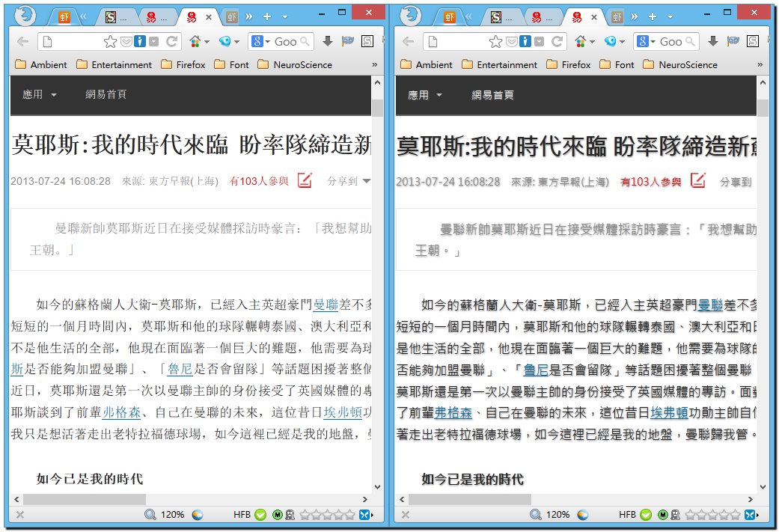
Task: Open the blue eye tool icon in right window
Action: click(611, 42)
